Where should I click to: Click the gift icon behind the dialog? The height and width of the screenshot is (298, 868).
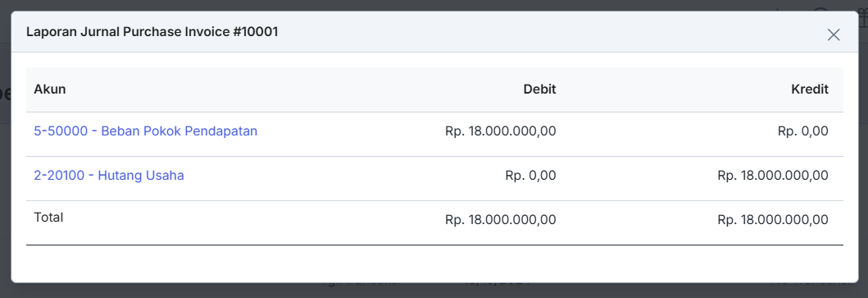pyautogui.click(x=864, y=20)
